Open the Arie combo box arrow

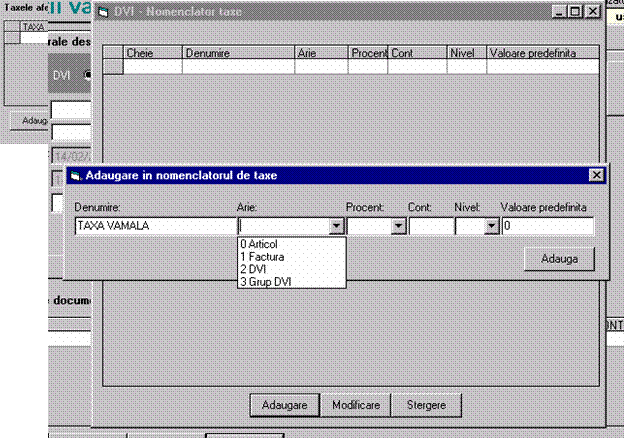click(x=336, y=227)
